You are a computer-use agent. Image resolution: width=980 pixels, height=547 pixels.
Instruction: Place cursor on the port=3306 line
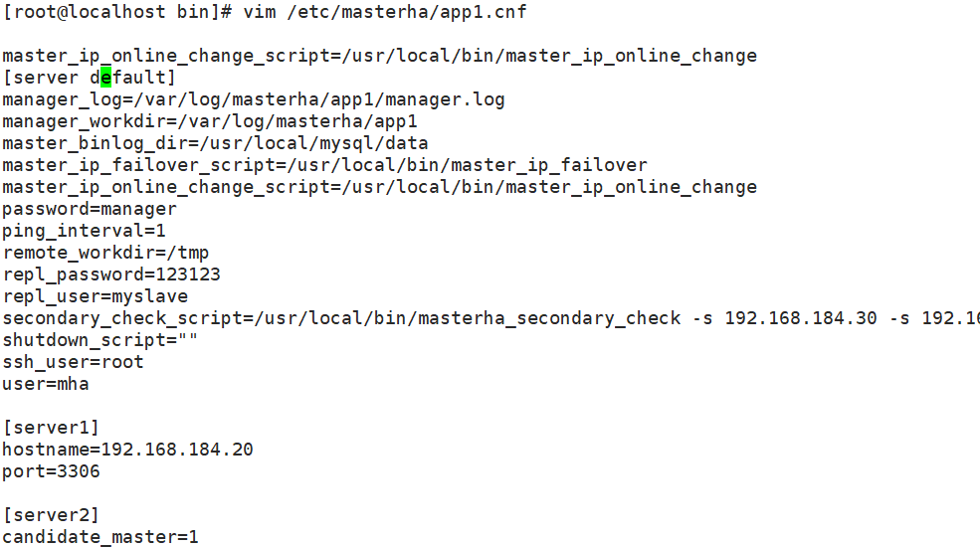[x=51, y=471]
